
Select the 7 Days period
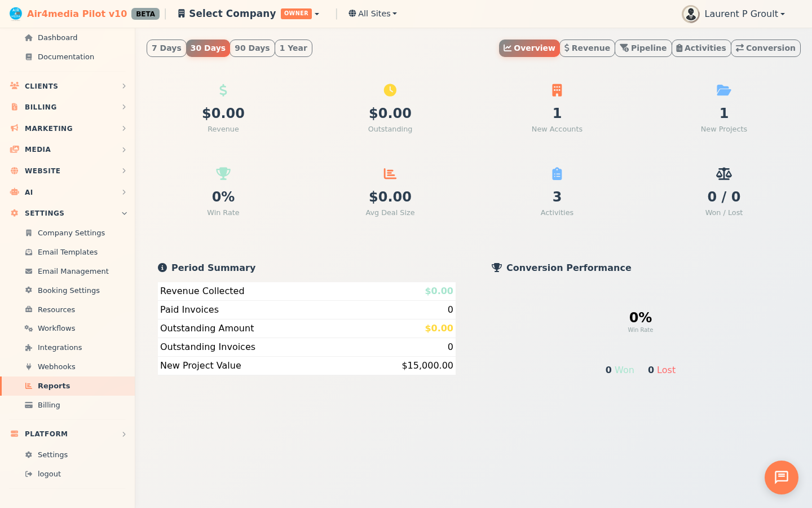pyautogui.click(x=166, y=48)
